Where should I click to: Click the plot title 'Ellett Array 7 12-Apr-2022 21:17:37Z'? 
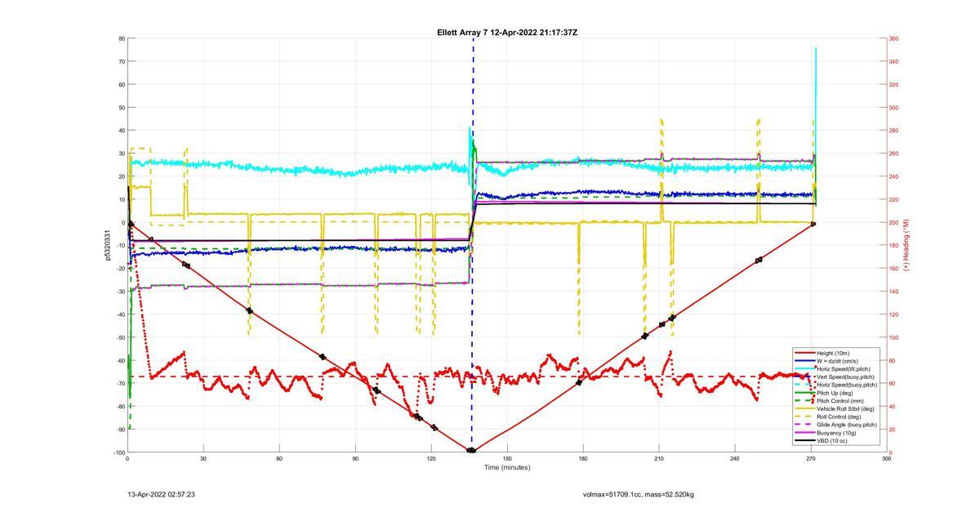[x=507, y=32]
